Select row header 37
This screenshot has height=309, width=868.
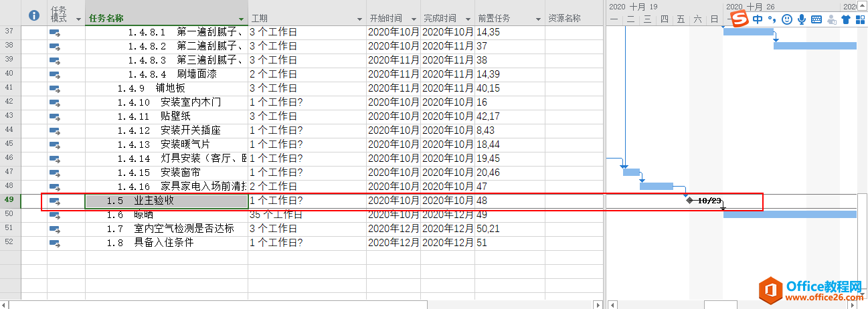pos(10,31)
